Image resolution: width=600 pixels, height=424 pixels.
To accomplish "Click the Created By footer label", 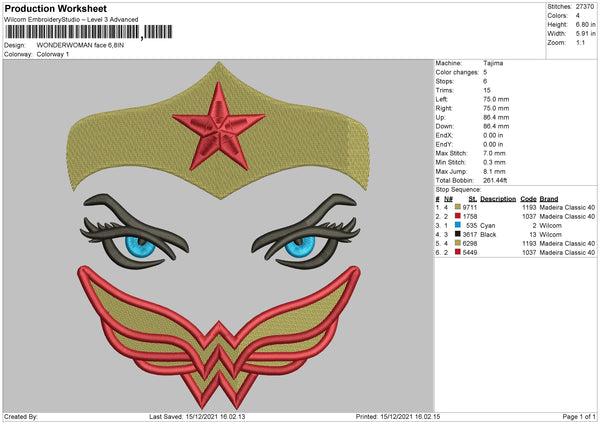I will (21, 417).
